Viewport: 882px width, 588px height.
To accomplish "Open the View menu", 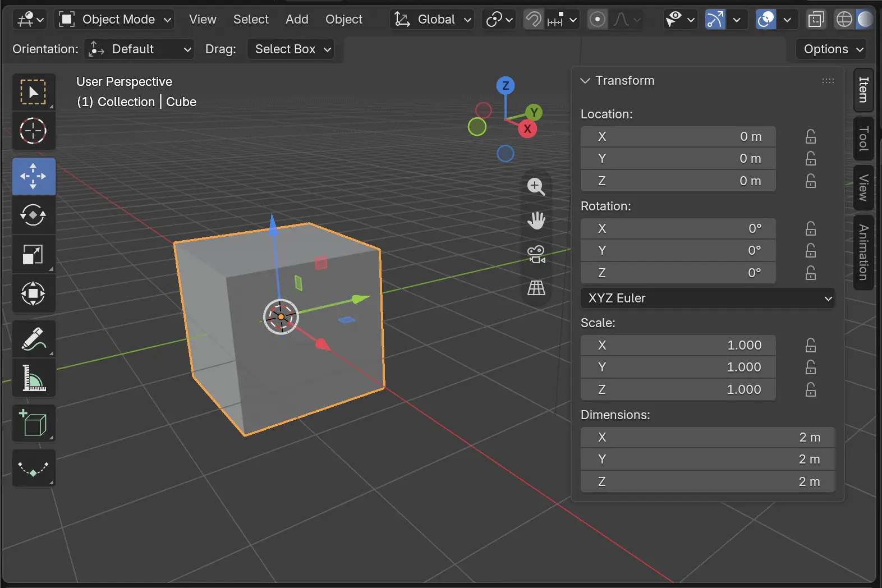I will coord(203,20).
